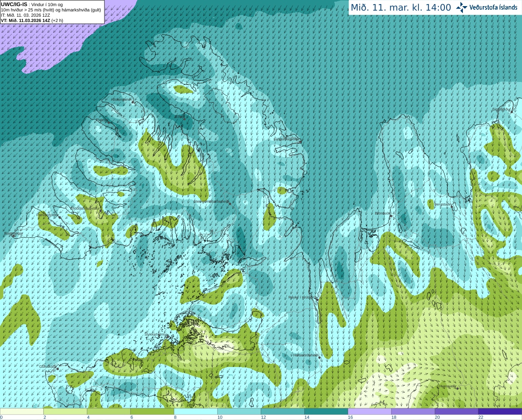The width and height of the screenshot is (522, 420).
Task: Click the 8–10 m/s light cyan legend swatch
Action: click(196, 411)
